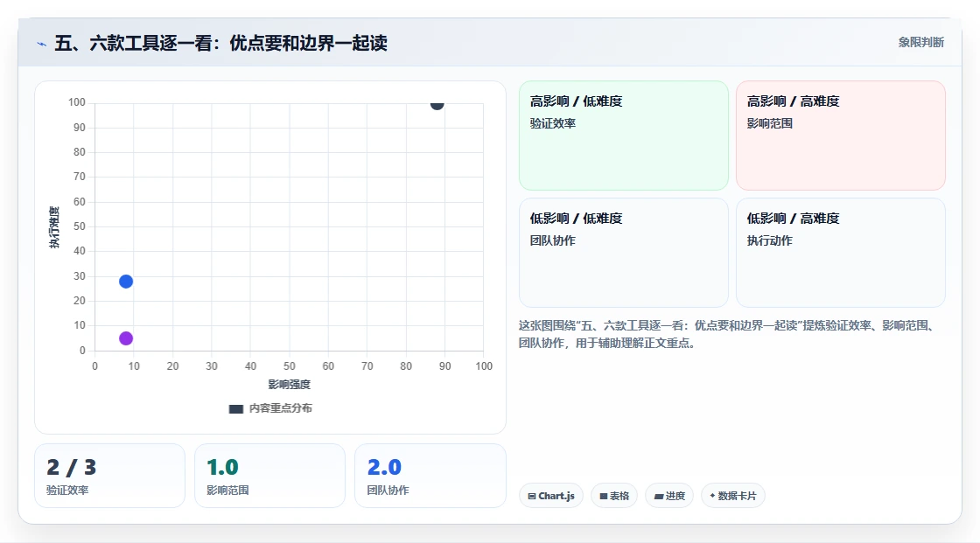Click the 2 / 3 验证效率 stat card
The height and width of the screenshot is (543, 980).
[x=109, y=476]
